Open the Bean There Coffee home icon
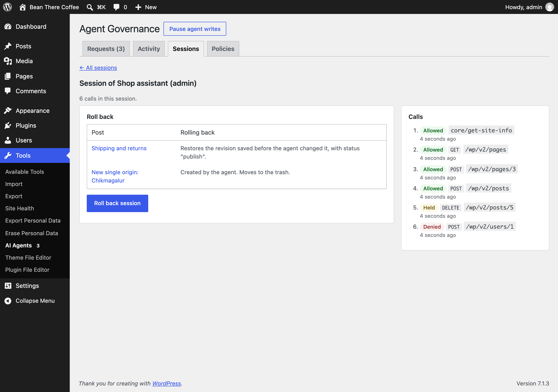558x392 pixels. pyautogui.click(x=23, y=7)
